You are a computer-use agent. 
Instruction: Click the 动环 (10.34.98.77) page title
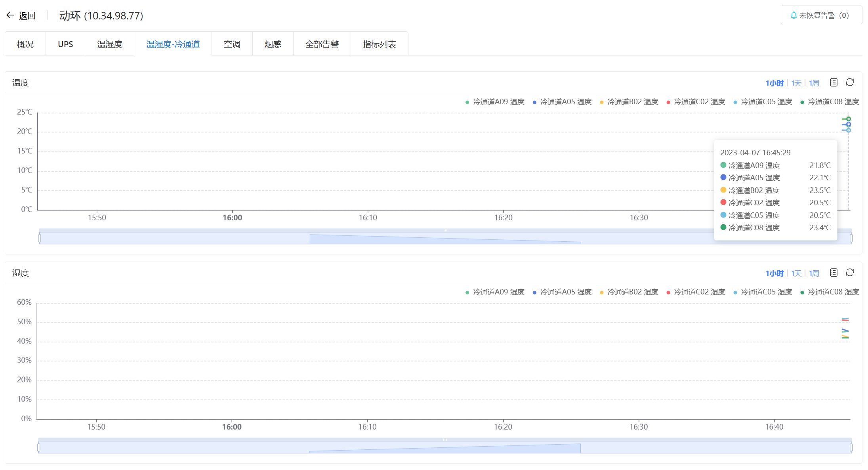tap(101, 15)
